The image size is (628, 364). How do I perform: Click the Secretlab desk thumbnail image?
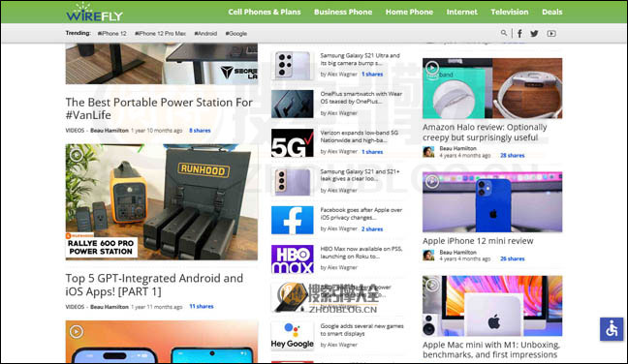pos(162,64)
